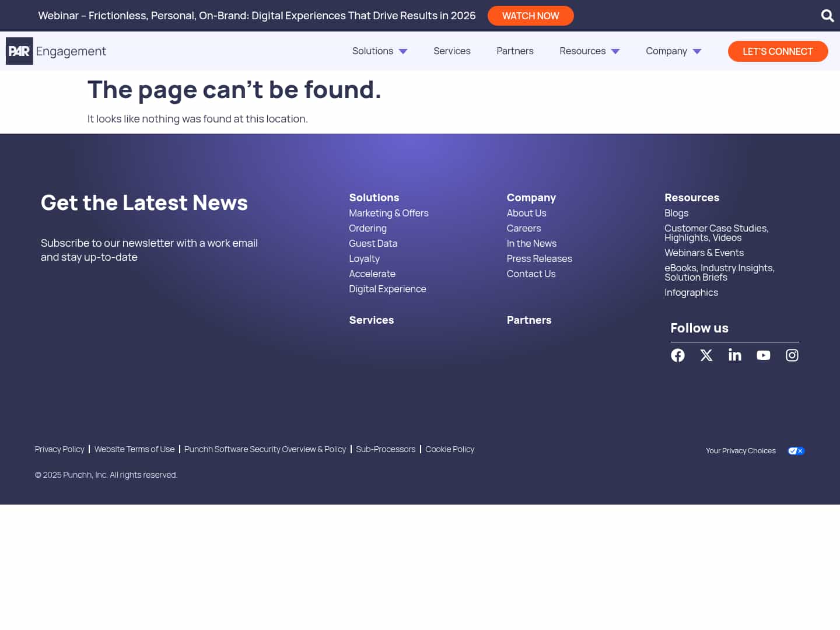Viewport: 840px width, 630px height.
Task: Click the Blogs link under Resources
Action: pyautogui.click(x=676, y=213)
